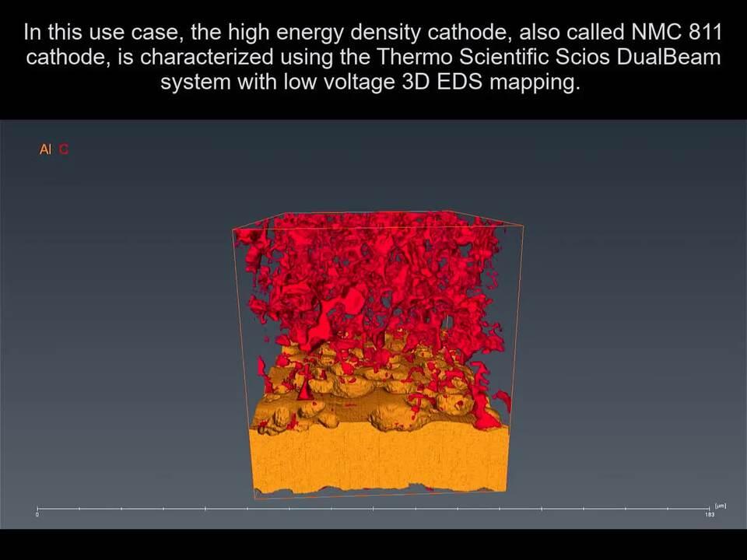747x560 pixels.
Task: Click the [µm] unit label
Action: coord(720,506)
